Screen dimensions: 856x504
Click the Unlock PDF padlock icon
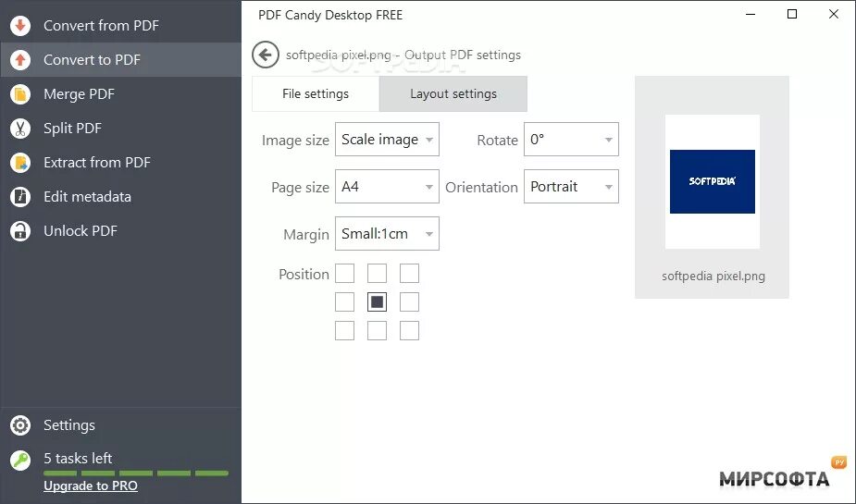[20, 230]
